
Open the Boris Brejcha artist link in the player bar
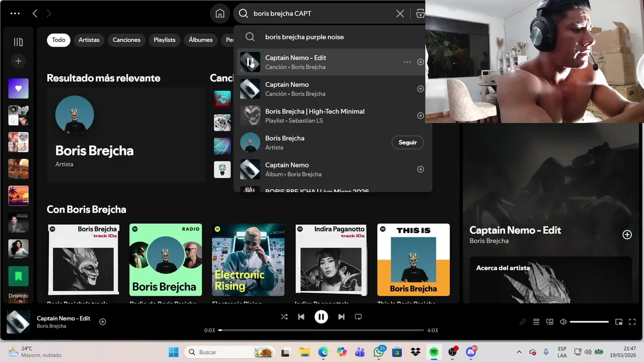pos(51,326)
